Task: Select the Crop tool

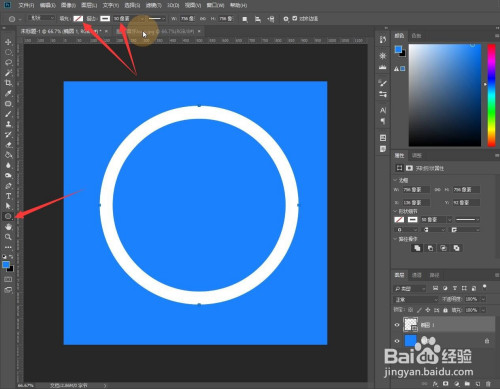Action: (8, 83)
